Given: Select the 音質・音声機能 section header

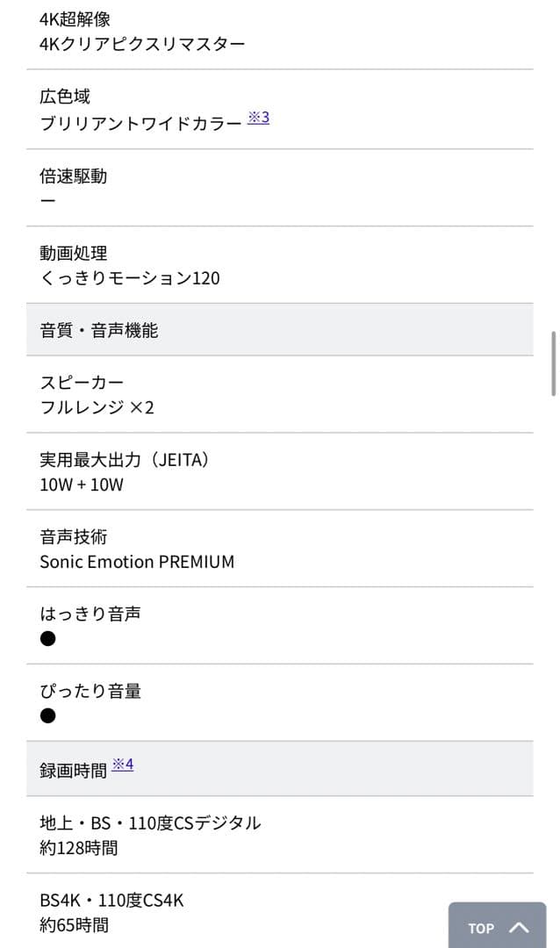Looking at the screenshot, I should coord(99,330).
